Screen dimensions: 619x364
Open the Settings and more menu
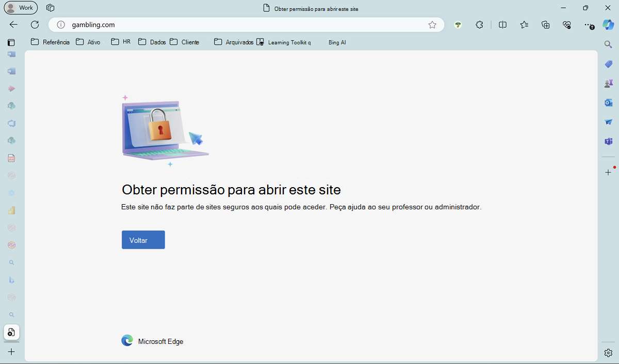[588, 25]
